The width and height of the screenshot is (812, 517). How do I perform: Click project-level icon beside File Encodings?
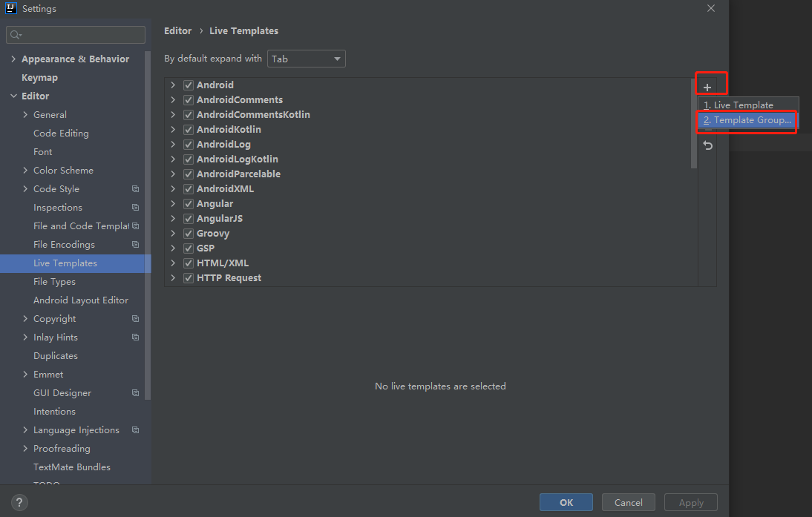[x=135, y=245]
